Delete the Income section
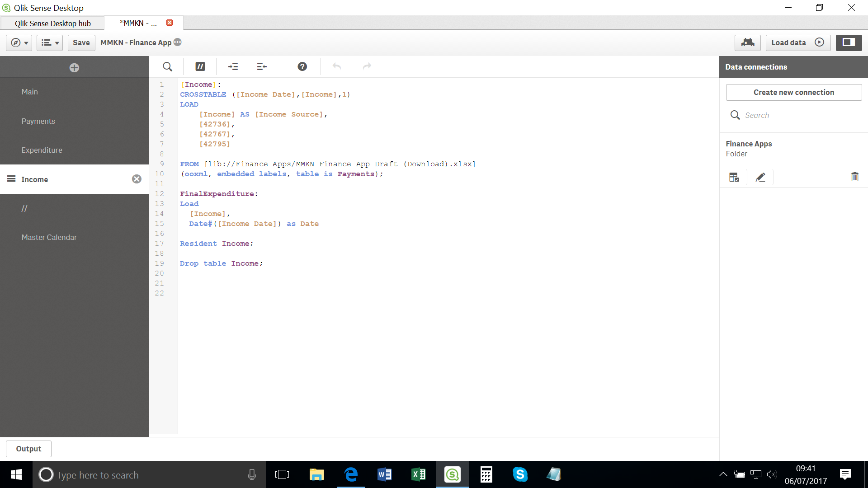Screen dimensions: 868x488 coord(137,179)
